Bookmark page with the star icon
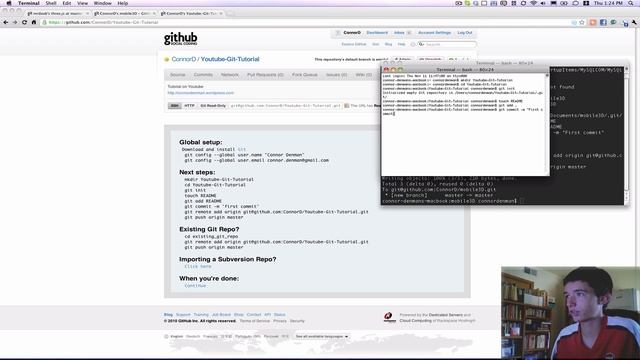640x360 pixels. tap(582, 22)
